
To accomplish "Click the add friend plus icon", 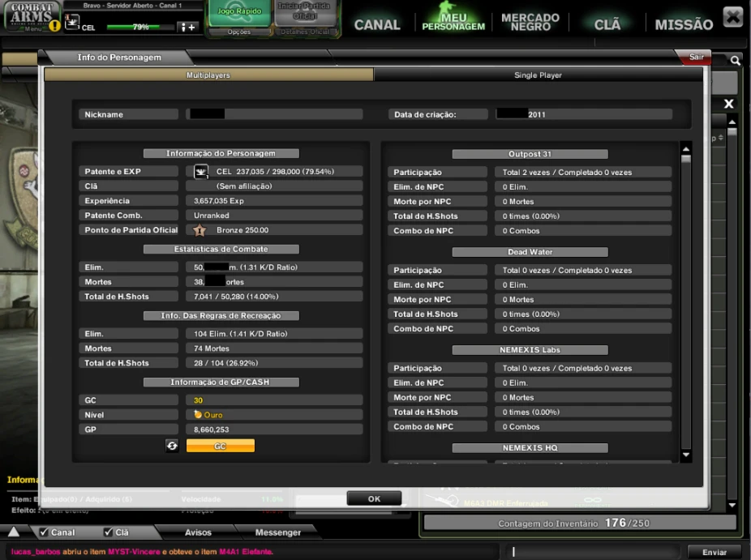I will [x=187, y=28].
